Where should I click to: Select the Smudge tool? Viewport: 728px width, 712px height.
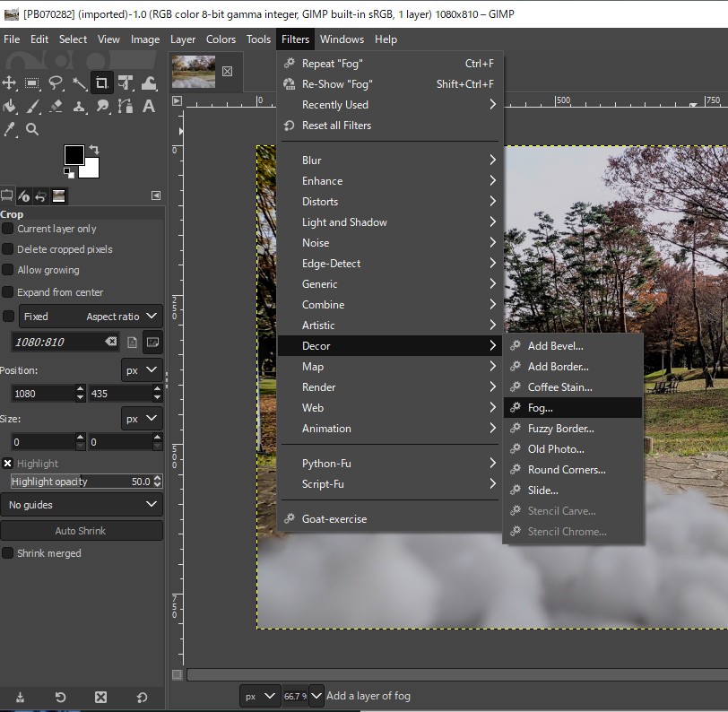point(102,107)
